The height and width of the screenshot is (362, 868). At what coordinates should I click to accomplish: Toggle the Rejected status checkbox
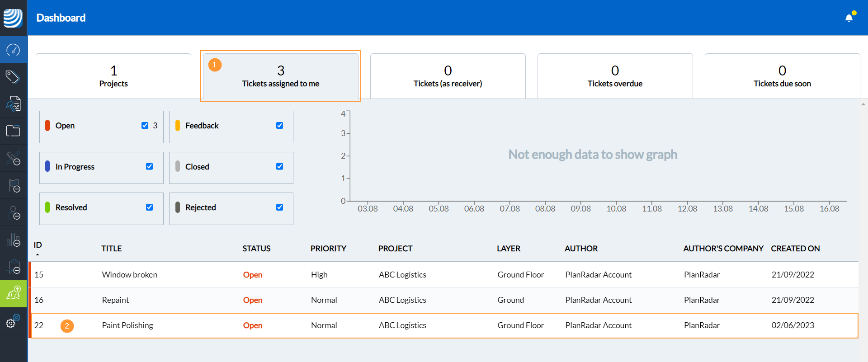point(279,207)
